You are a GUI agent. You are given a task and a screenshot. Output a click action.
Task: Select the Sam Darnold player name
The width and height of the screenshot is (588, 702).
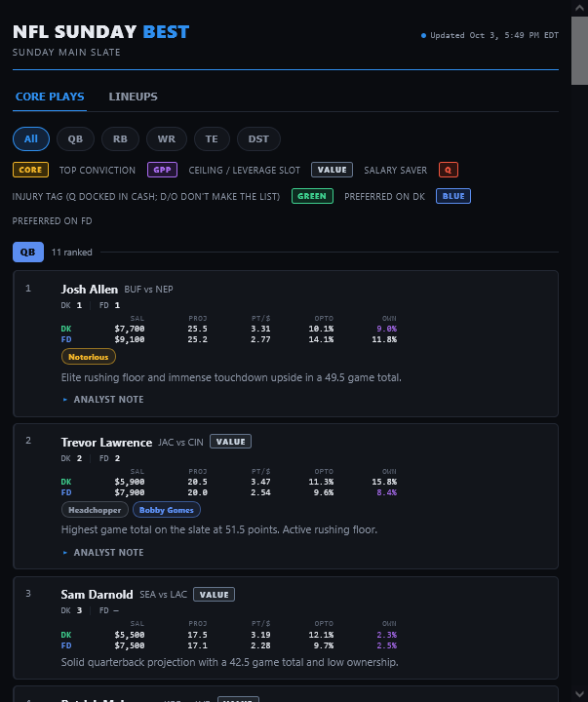pyautogui.click(x=97, y=595)
